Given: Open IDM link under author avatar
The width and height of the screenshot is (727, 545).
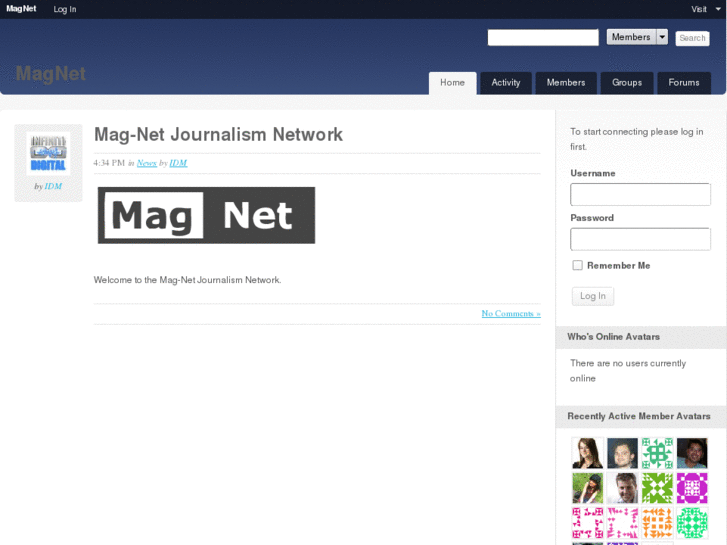Looking at the screenshot, I should (53, 186).
